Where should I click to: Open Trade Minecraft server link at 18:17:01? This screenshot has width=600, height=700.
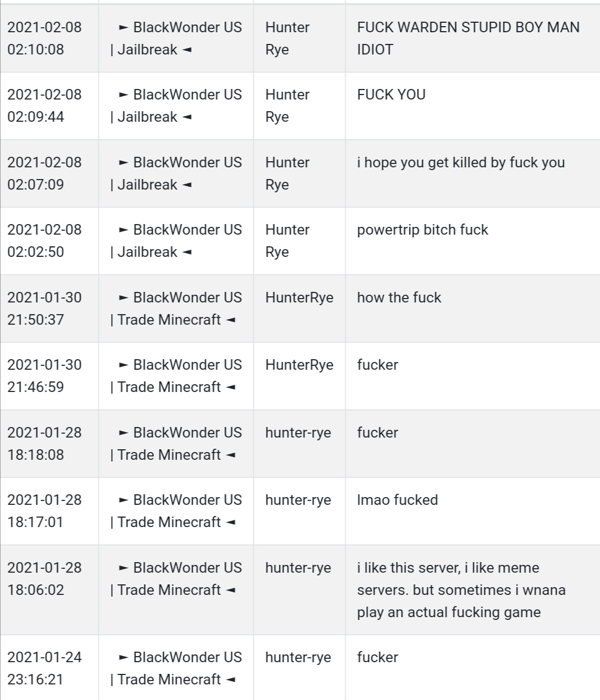tap(176, 511)
